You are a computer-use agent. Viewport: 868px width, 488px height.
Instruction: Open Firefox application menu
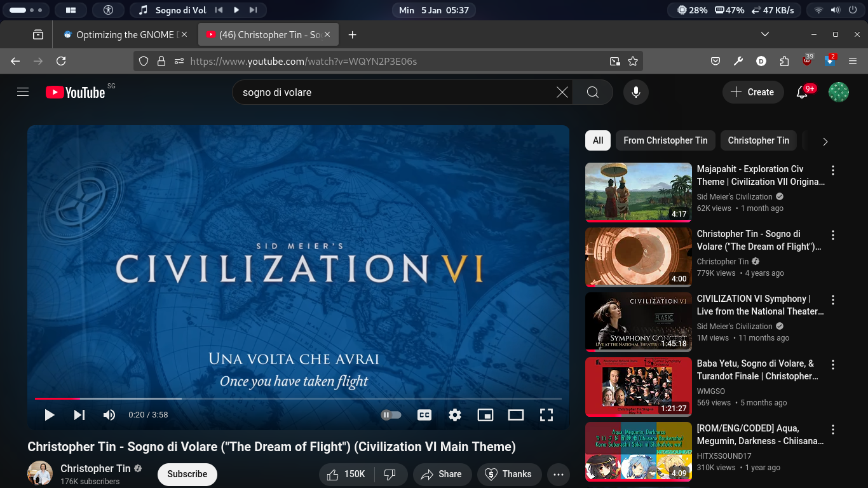click(x=853, y=61)
